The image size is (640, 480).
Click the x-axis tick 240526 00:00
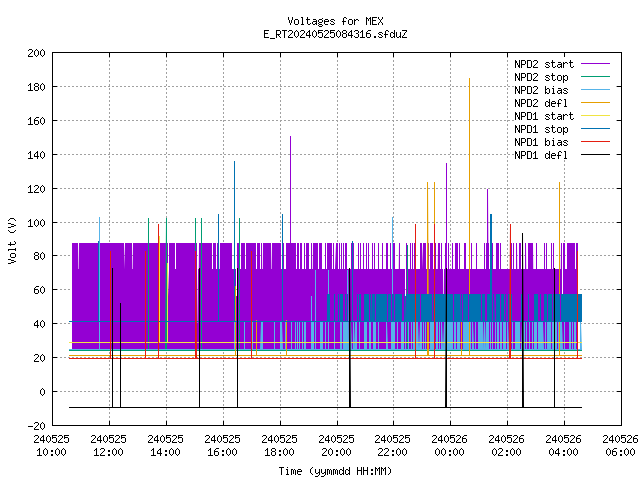pyautogui.click(x=449, y=446)
